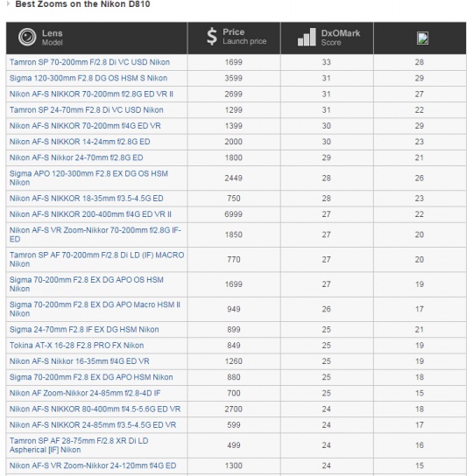
Task: Open Sigma 120-300mm F2.8 DG OS HSM S link
Action: pos(88,79)
